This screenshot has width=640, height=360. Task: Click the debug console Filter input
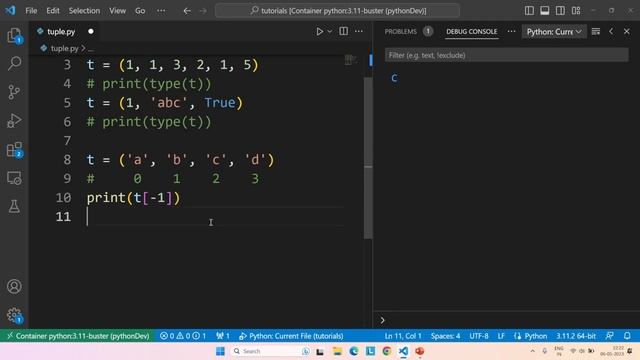[x=506, y=55]
